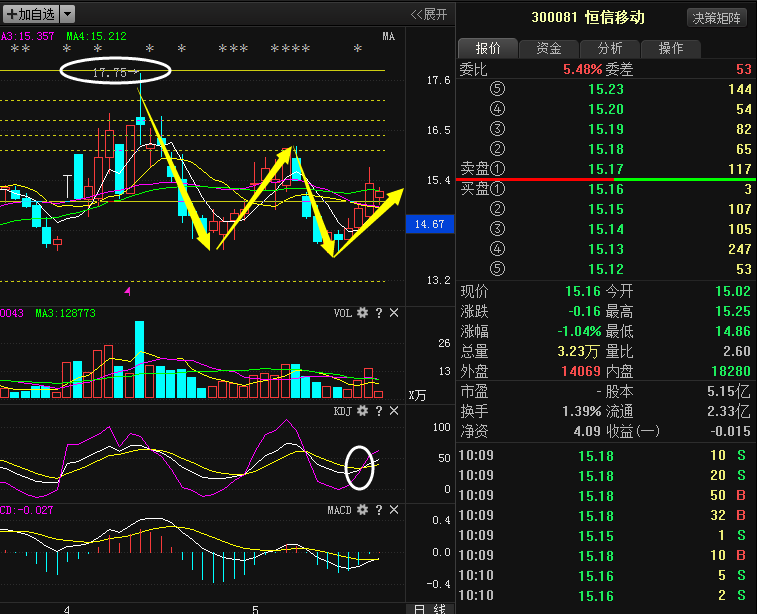The width and height of the screenshot is (757, 614).
Task: Click the 委比 value 5.48%
Action: tap(583, 70)
